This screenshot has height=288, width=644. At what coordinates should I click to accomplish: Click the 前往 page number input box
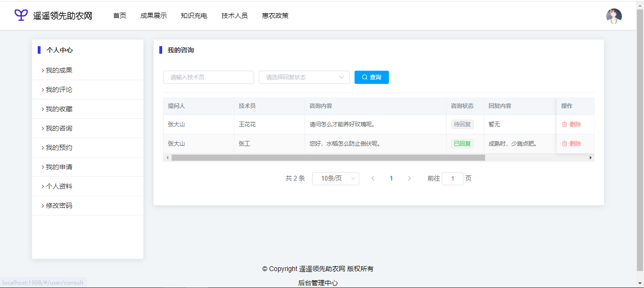coord(452,179)
